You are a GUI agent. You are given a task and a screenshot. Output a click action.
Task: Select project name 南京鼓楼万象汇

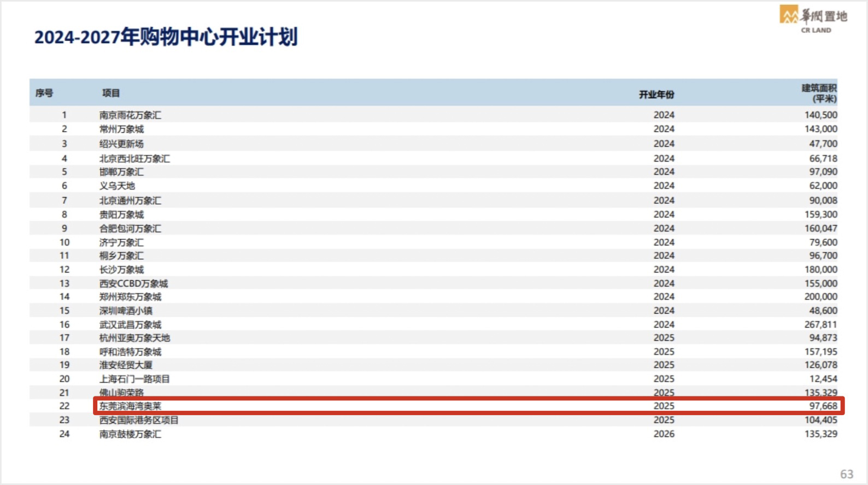tap(130, 434)
